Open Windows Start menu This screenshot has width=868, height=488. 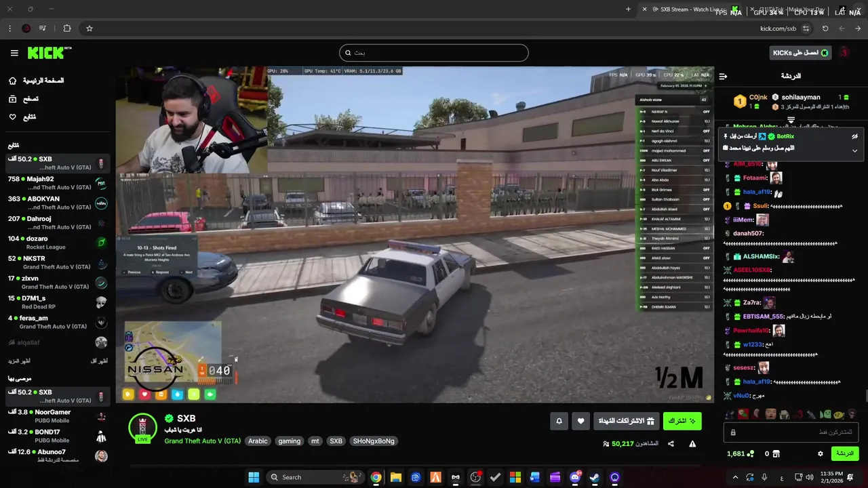(x=254, y=477)
